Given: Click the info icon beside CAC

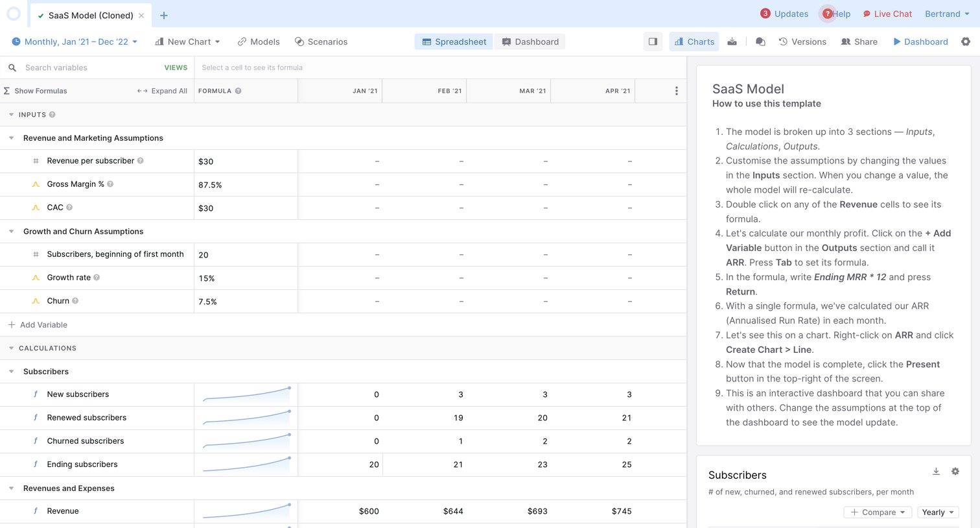Looking at the screenshot, I should (69, 208).
